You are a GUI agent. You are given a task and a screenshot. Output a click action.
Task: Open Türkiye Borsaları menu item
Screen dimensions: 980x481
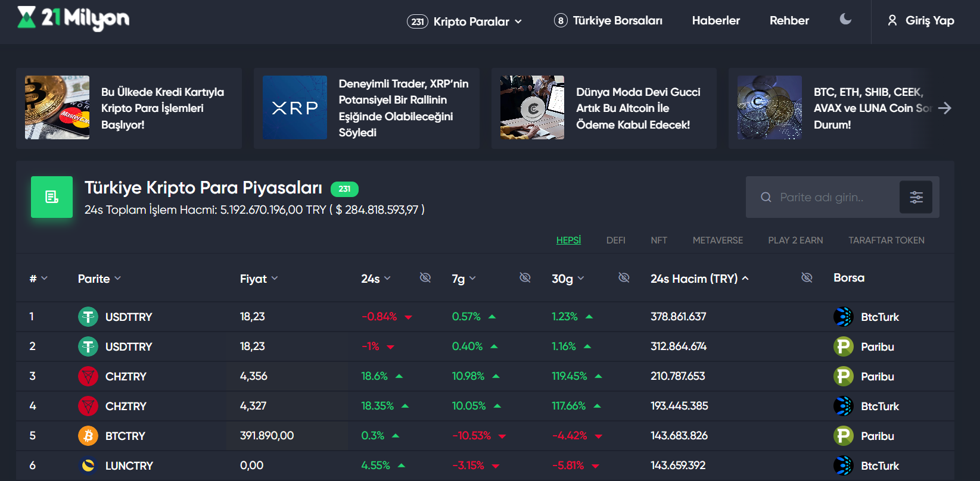tap(608, 20)
